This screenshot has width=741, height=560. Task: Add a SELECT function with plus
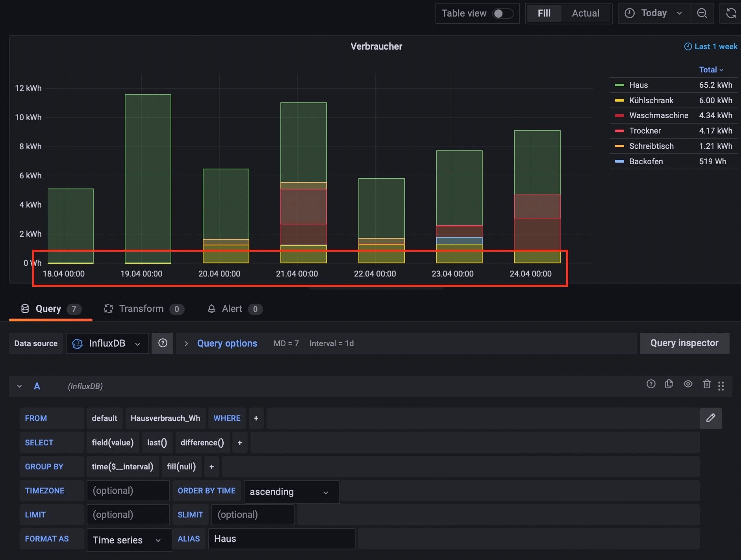tap(239, 443)
